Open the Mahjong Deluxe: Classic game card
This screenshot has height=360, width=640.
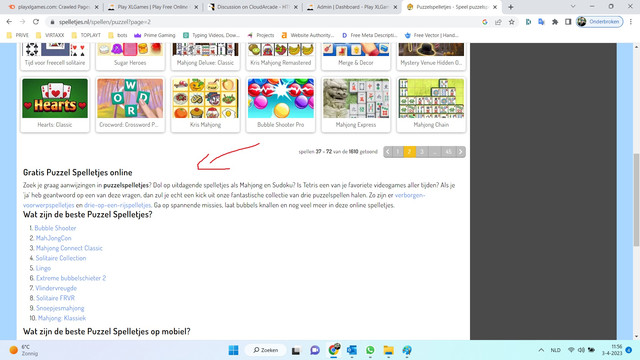tap(205, 56)
